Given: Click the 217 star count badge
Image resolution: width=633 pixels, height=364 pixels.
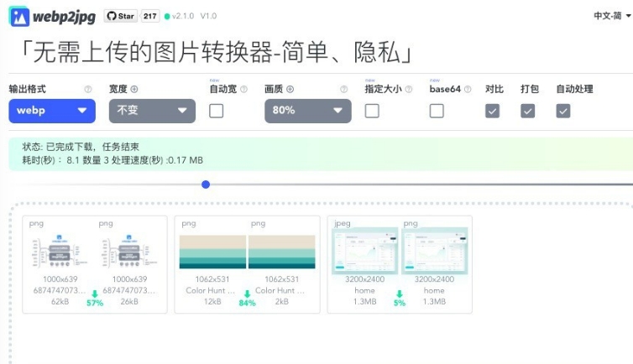Looking at the screenshot, I should pyautogui.click(x=149, y=16).
